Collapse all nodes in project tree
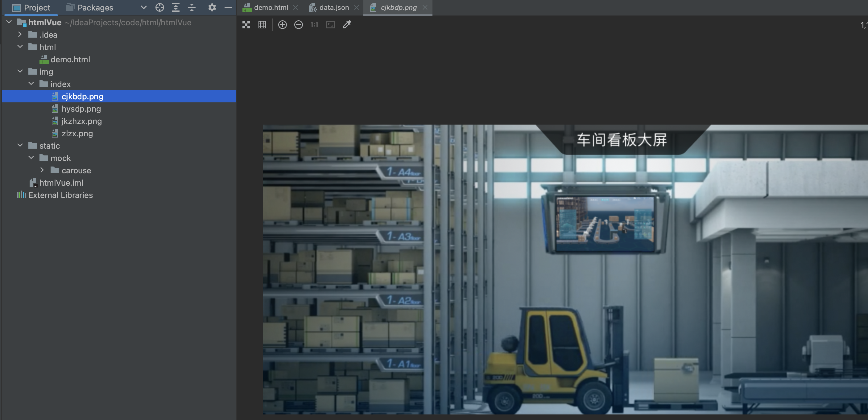The height and width of the screenshot is (420, 868). [192, 7]
